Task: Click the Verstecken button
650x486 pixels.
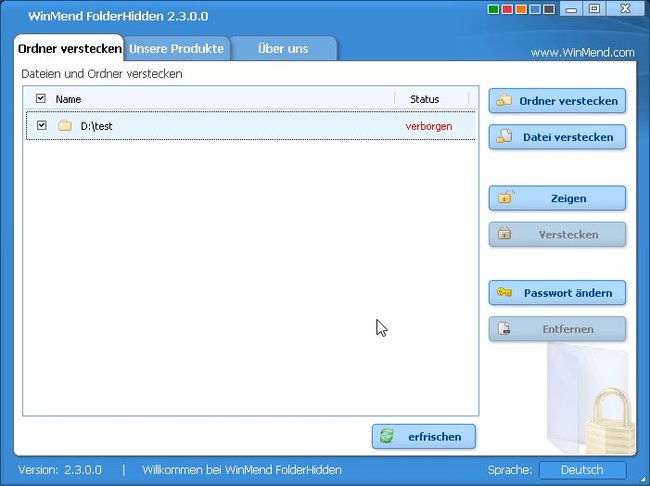Action: (x=557, y=234)
